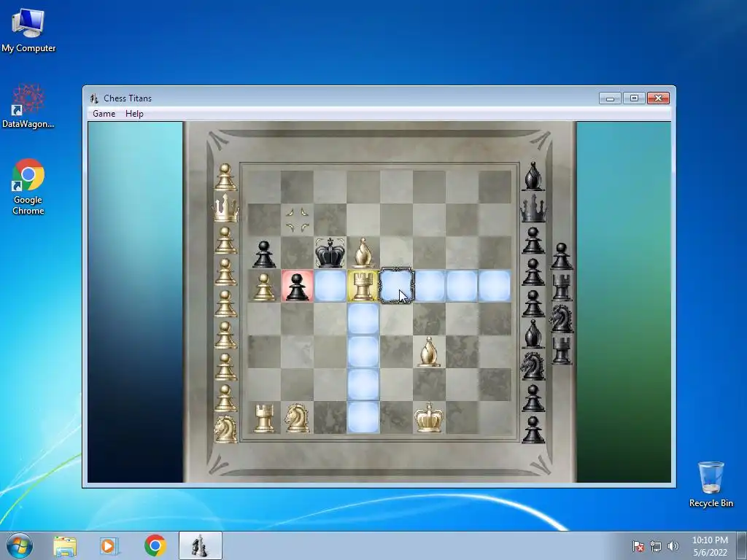This screenshot has height=560, width=747.
Task: Move rook to highlighted square h5
Action: click(495, 286)
